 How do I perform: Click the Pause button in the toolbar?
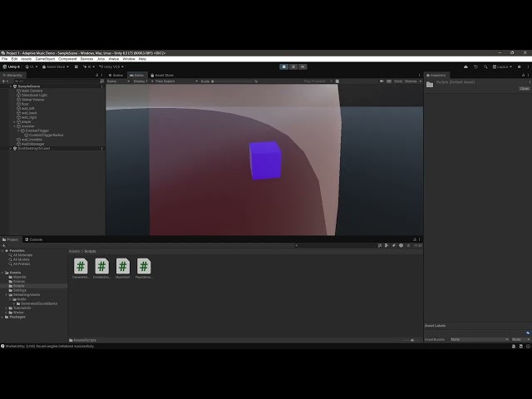293,66
